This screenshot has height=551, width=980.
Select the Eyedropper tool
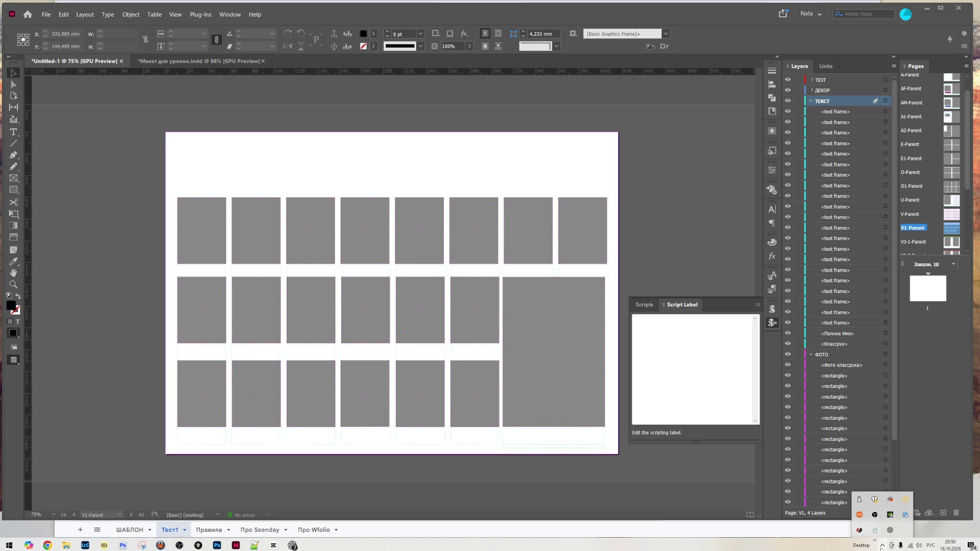click(x=13, y=262)
